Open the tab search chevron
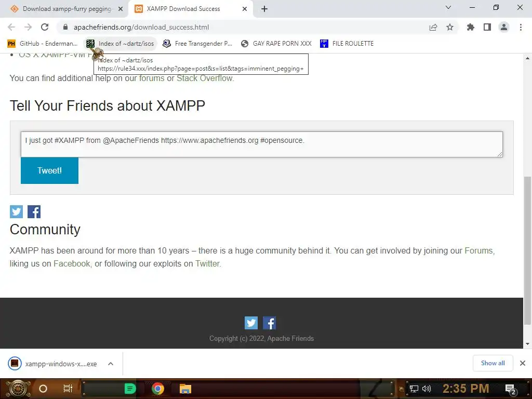 [x=448, y=7]
